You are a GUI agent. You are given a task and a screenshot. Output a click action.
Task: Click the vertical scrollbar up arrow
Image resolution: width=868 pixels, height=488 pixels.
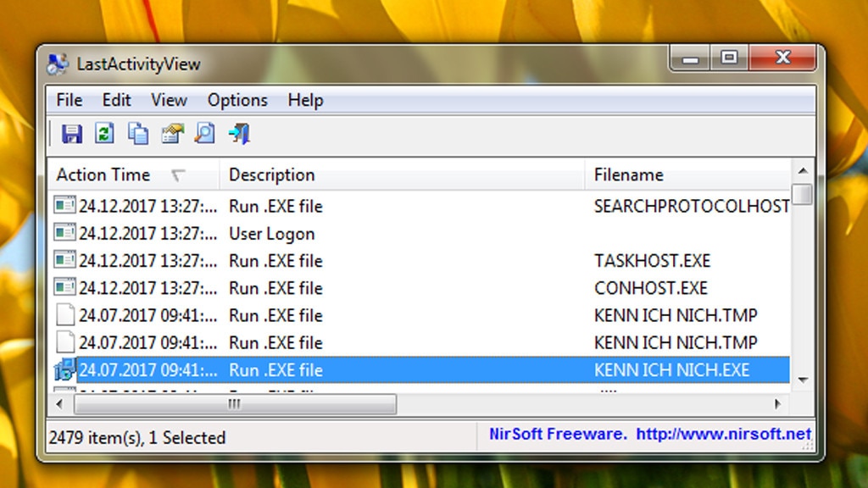pos(803,170)
